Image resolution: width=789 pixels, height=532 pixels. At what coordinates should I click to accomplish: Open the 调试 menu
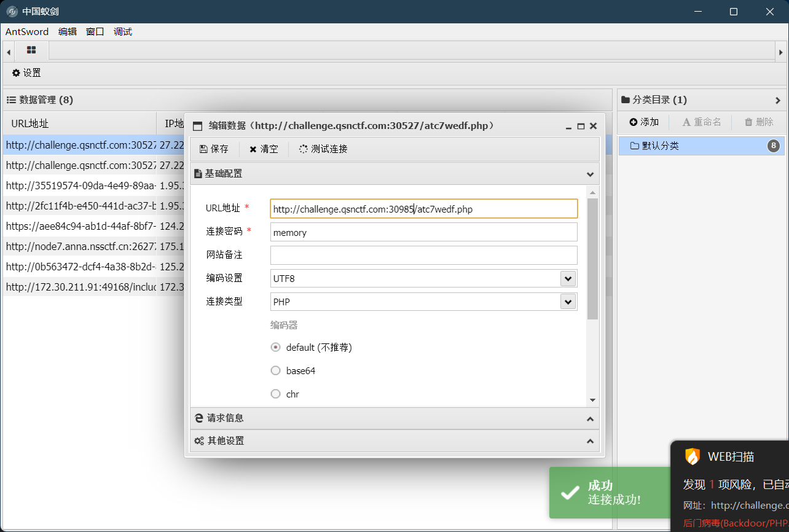(x=123, y=32)
